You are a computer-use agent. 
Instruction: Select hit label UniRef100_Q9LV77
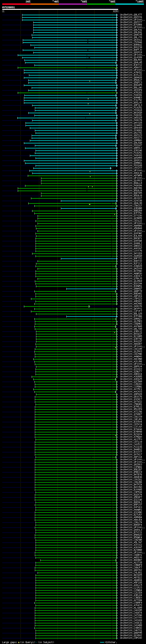[x=131, y=15]
